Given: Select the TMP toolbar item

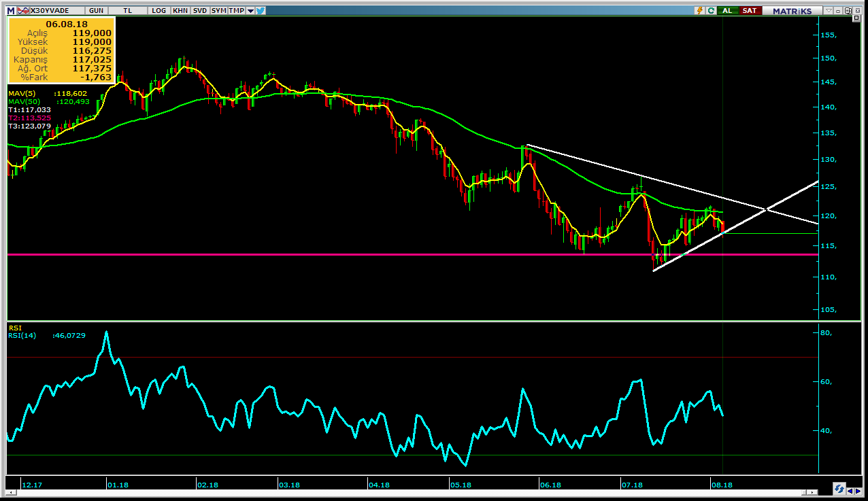Looking at the screenshot, I should pyautogui.click(x=237, y=10).
